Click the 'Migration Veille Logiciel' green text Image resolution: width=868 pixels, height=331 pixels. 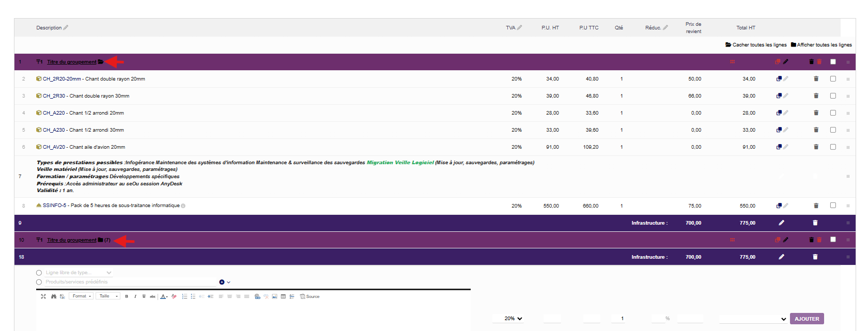400,162
